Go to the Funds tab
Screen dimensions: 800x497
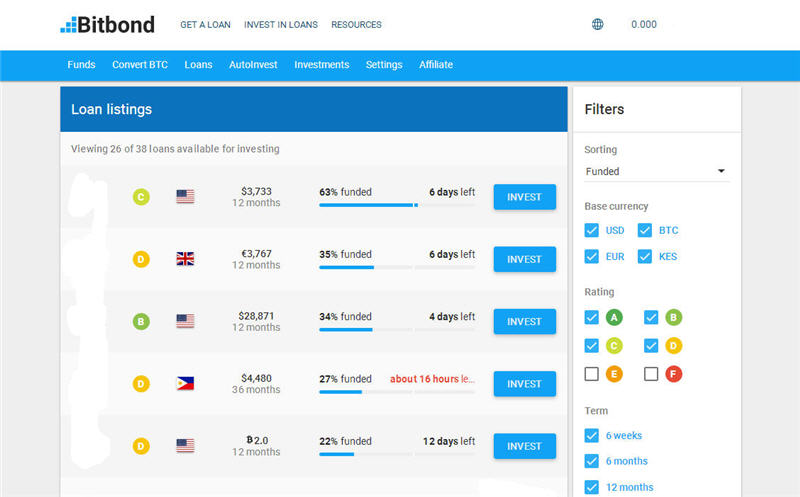click(81, 65)
